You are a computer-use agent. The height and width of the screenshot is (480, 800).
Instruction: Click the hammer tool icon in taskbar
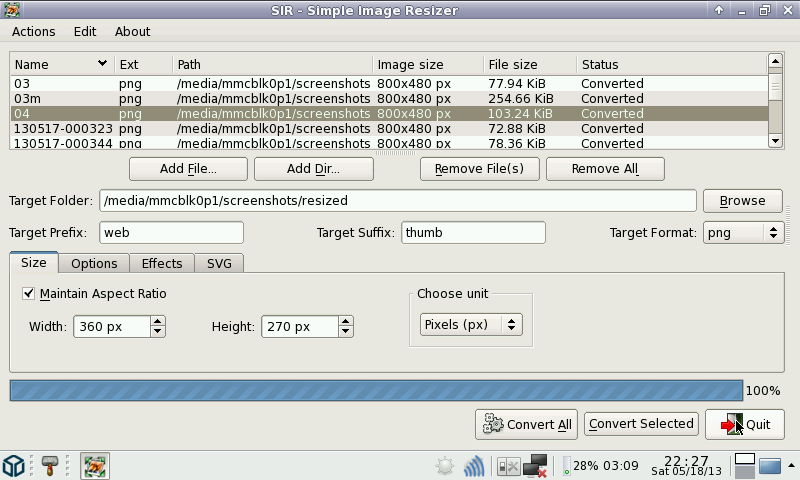point(49,466)
